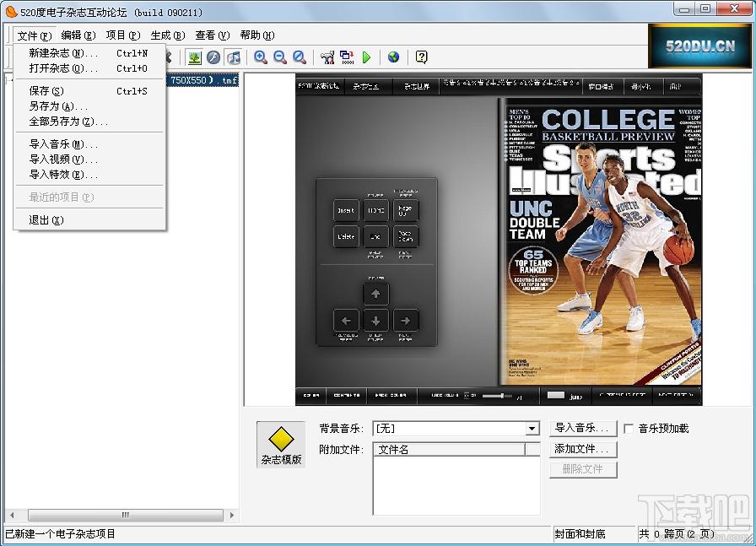Click the right arrow key in preview
The image size is (756, 546).
(406, 321)
